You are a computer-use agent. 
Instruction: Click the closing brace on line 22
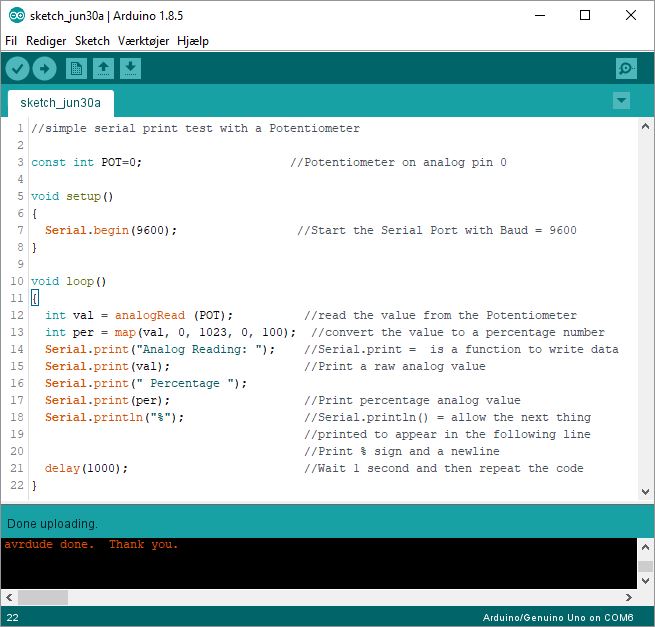[34, 485]
